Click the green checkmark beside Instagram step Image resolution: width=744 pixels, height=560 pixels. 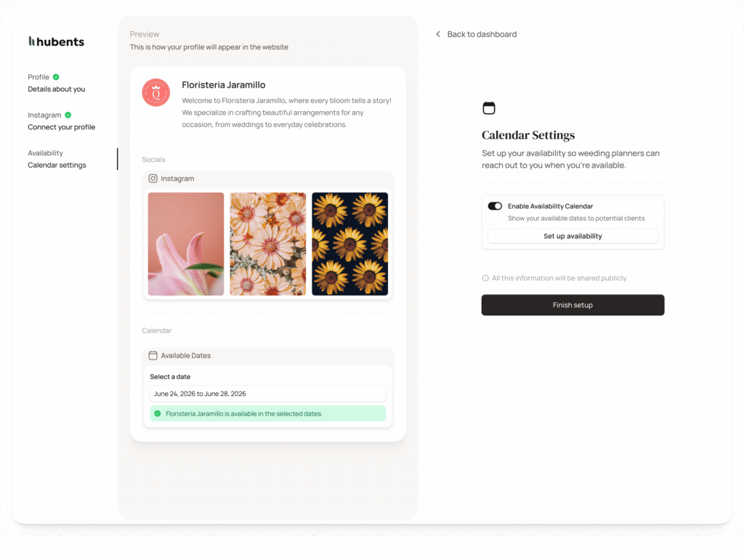[x=68, y=115]
